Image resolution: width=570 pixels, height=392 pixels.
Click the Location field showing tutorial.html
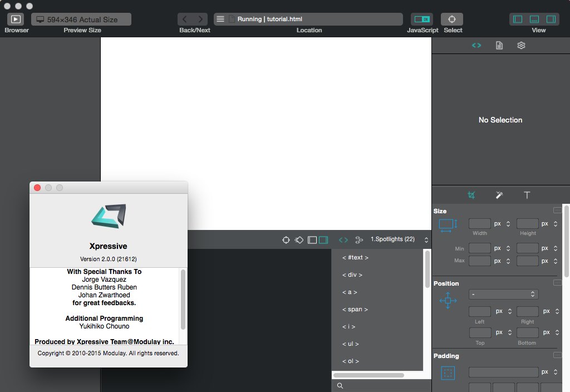(x=308, y=19)
